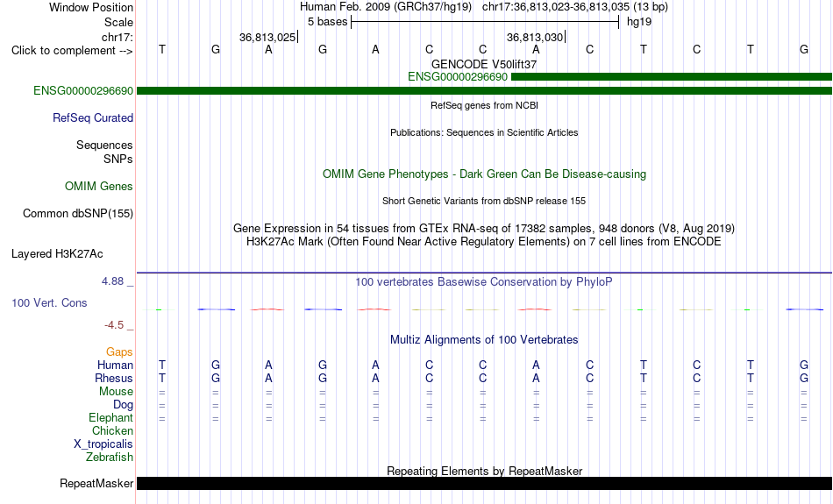Click the '5 bases' scale bar label

click(x=327, y=22)
